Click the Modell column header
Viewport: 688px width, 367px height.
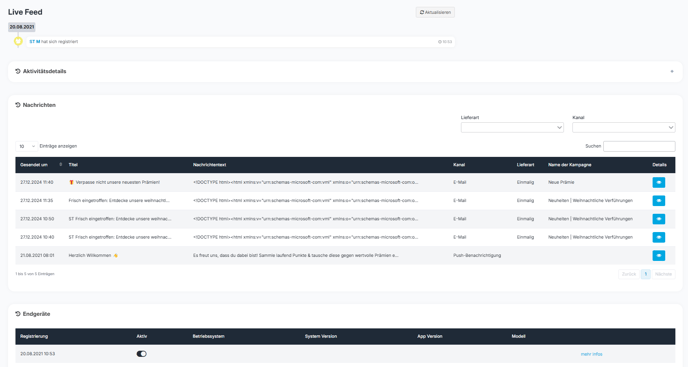pyautogui.click(x=518, y=336)
